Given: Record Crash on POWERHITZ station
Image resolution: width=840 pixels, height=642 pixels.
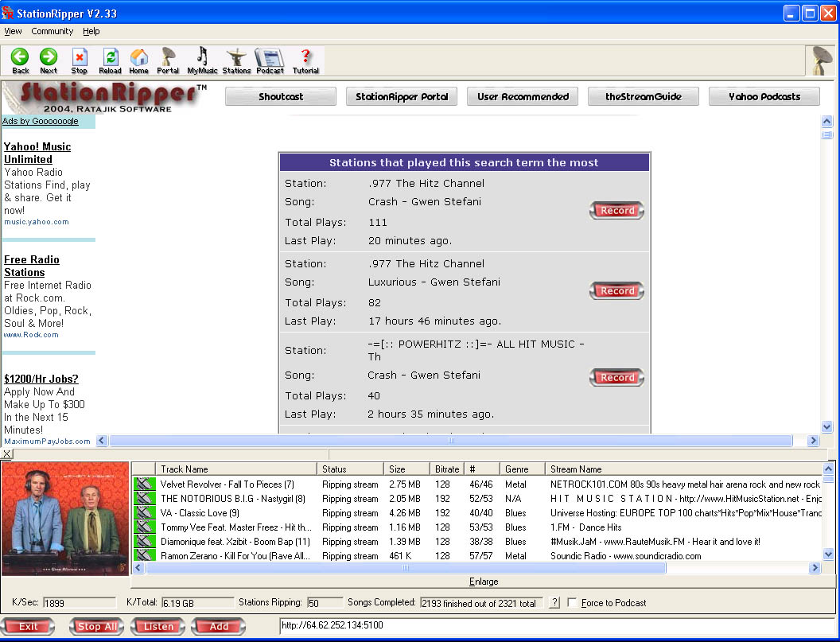Looking at the screenshot, I should point(616,378).
